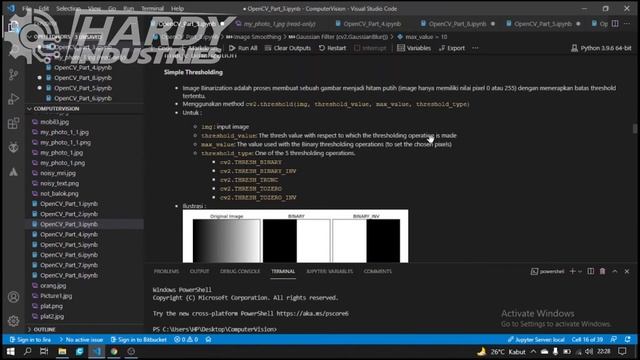Viewport: 640px width, 360px height.
Task: Open Accounts icon in activity bar
Action: coord(13,297)
